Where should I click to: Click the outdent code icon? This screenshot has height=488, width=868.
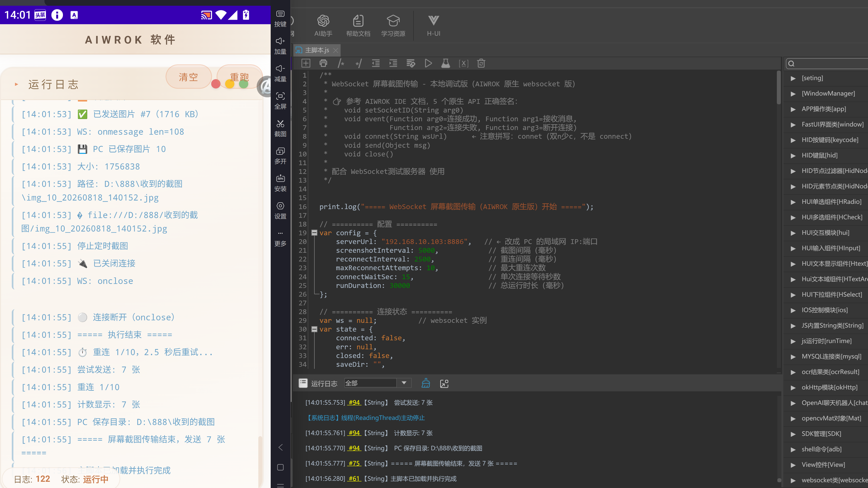pos(376,63)
